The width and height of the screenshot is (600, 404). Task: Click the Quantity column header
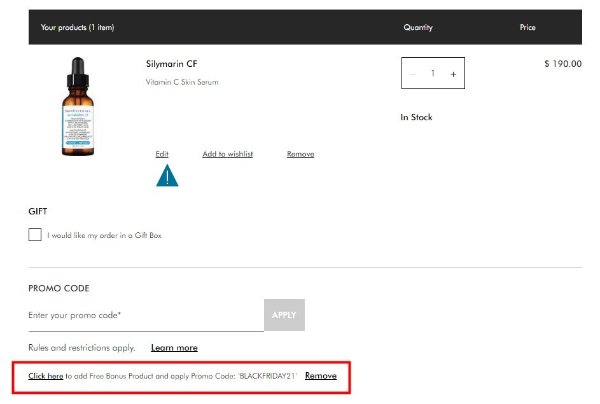coord(418,28)
